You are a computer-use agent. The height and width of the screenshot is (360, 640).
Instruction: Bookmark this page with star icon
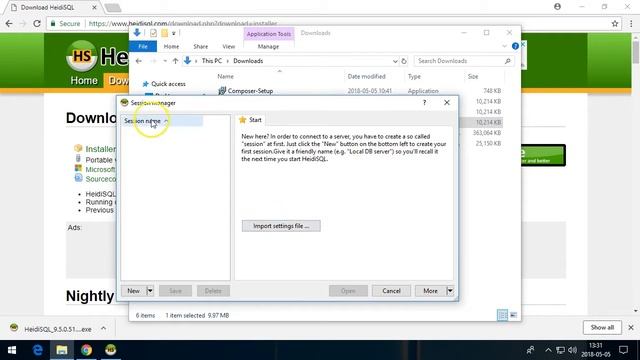point(615,24)
